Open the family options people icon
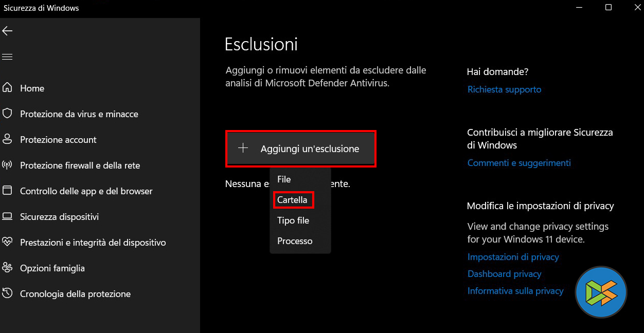Image resolution: width=644 pixels, height=333 pixels. [x=7, y=268]
